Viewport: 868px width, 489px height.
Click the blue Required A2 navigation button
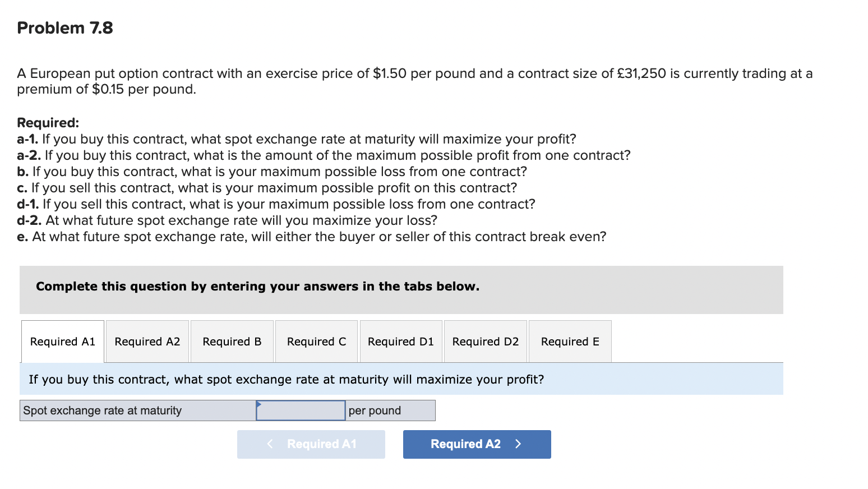(476, 444)
